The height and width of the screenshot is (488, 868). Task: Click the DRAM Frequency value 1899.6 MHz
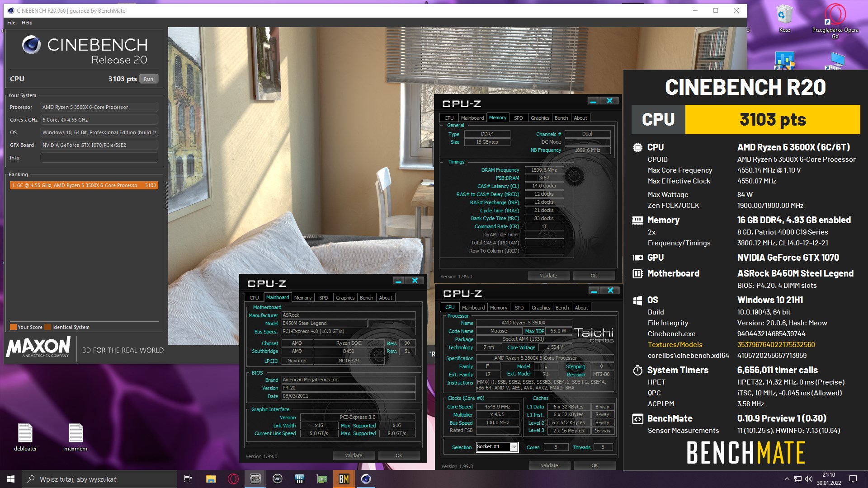544,170
